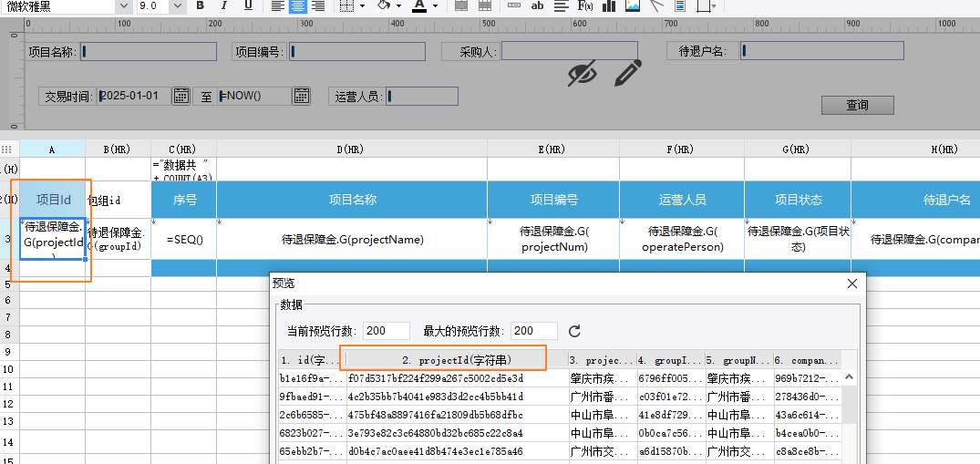Click the 项目编号 input field
Image resolution: width=980 pixels, height=464 pixels.
pyautogui.click(x=356, y=51)
